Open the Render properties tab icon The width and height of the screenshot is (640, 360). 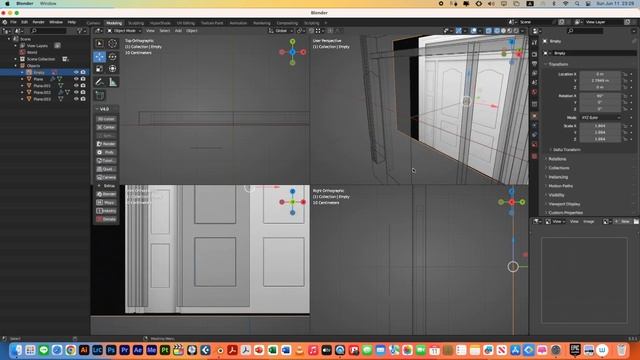point(534,54)
